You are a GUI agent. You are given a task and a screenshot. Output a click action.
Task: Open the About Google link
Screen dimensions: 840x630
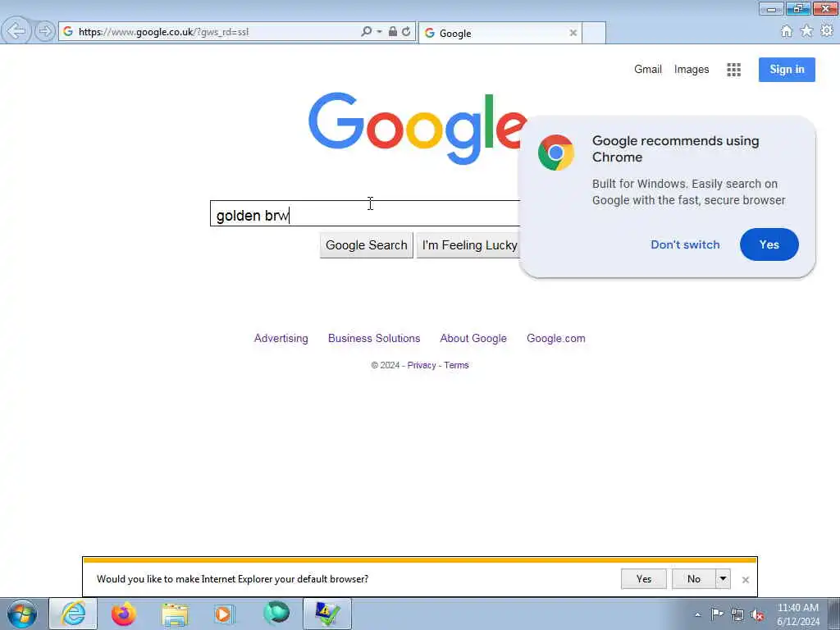(x=473, y=339)
